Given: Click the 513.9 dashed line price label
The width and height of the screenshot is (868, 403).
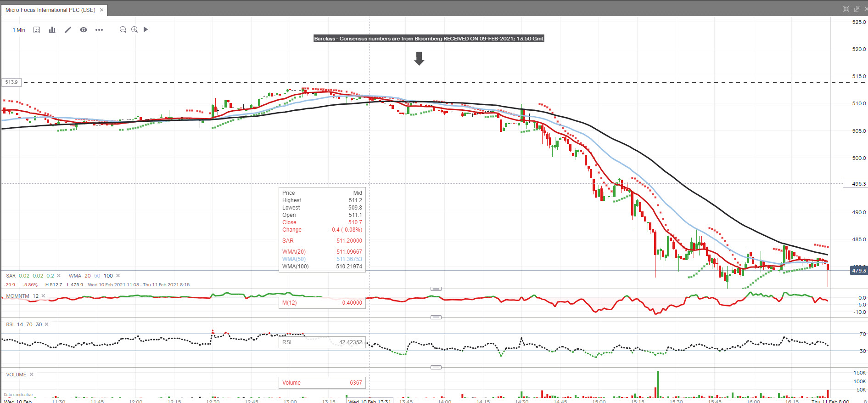Looking at the screenshot, I should pos(11,82).
